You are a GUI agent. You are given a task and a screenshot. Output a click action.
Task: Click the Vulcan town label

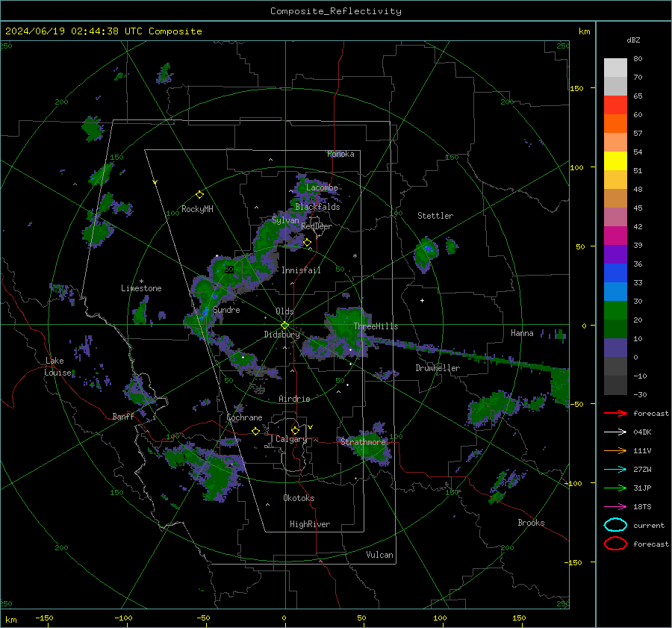[379, 555]
